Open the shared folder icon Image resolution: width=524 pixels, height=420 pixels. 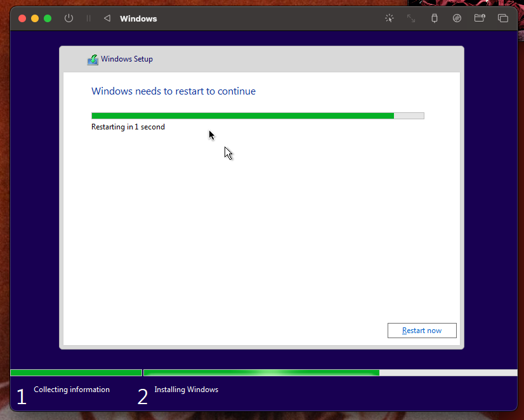click(x=480, y=18)
